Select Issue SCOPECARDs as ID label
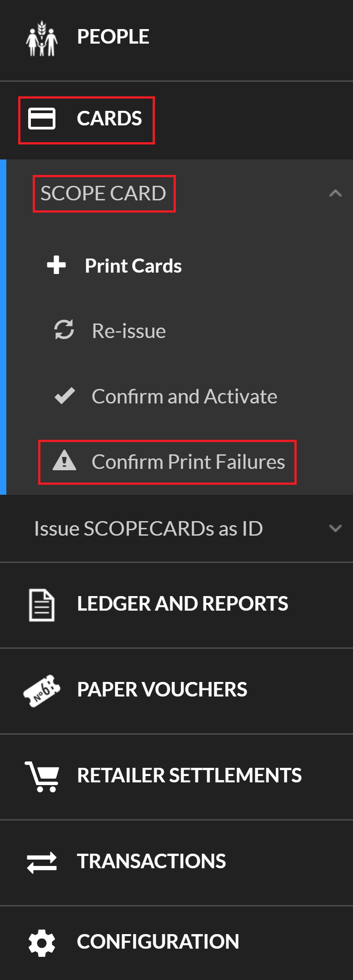This screenshot has height=980, width=353. pos(149,529)
